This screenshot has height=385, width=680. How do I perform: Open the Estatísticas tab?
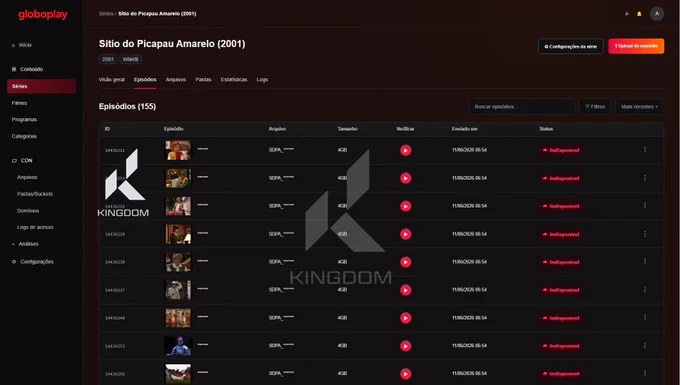[x=234, y=80]
